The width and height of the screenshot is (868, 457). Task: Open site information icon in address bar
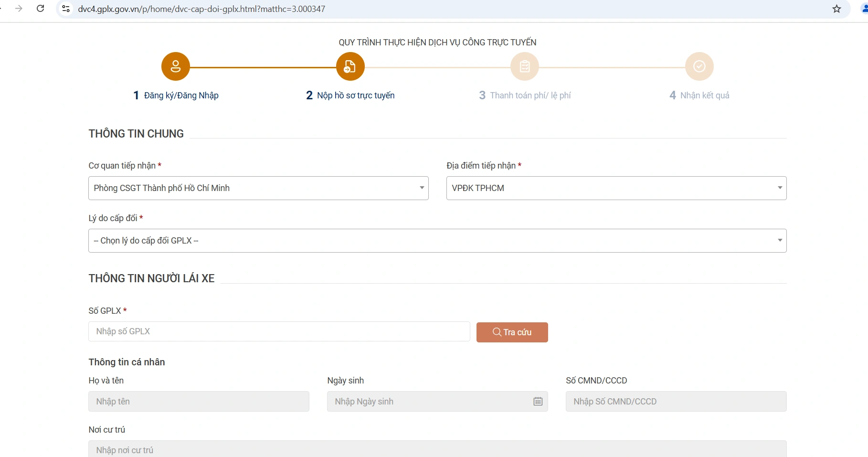coord(66,9)
